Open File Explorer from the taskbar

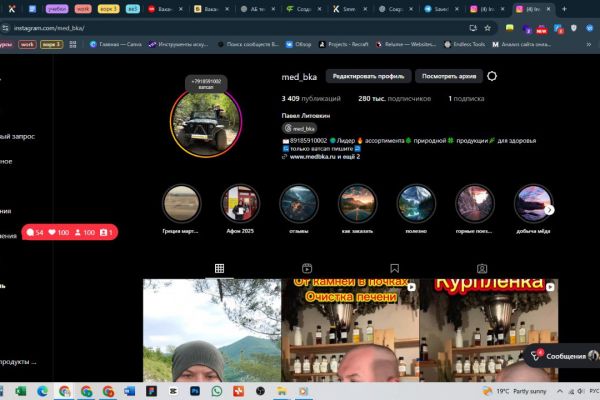coord(282,391)
